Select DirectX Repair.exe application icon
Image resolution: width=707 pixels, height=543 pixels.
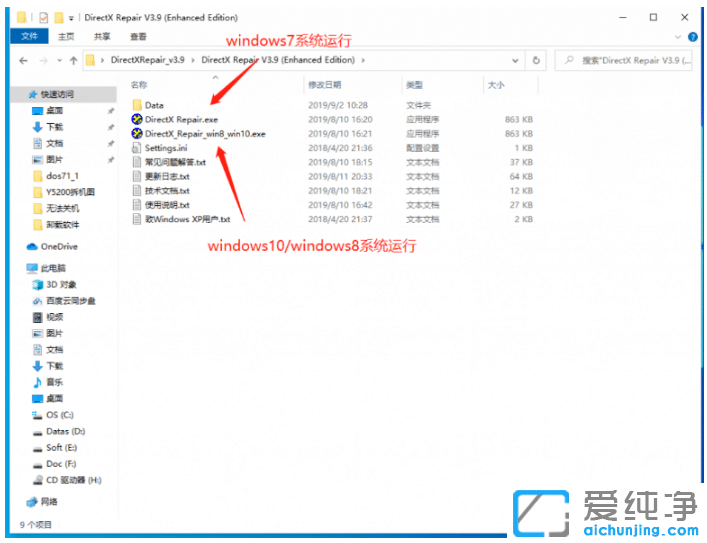pyautogui.click(x=137, y=120)
